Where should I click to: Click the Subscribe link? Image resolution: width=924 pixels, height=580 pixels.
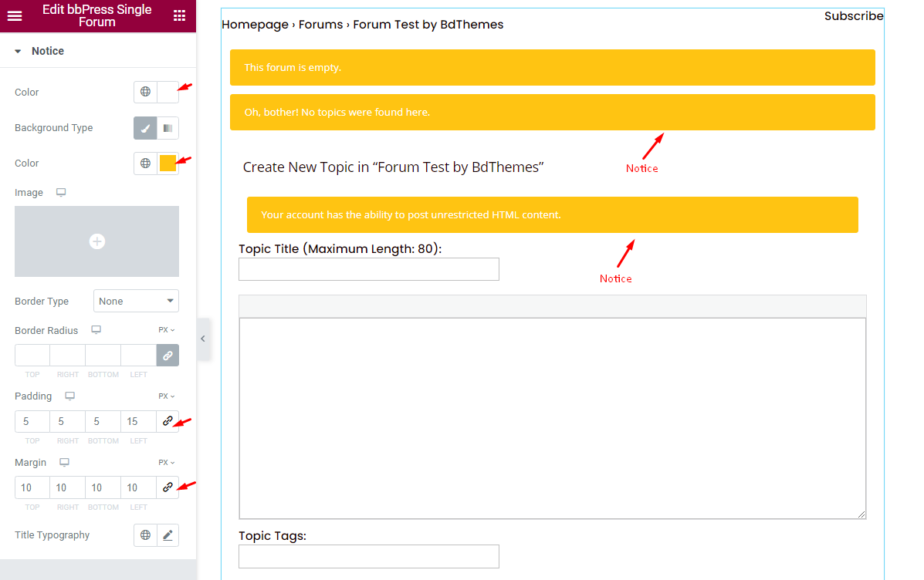pyautogui.click(x=854, y=15)
